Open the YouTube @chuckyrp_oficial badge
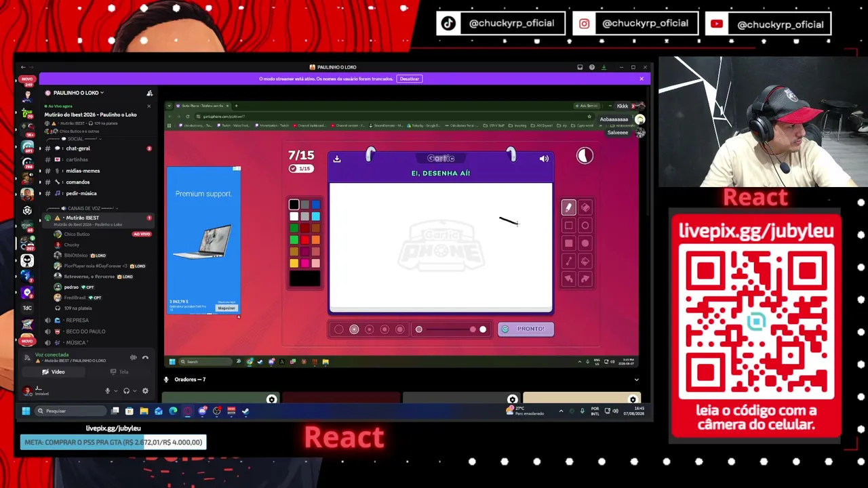Image resolution: width=868 pixels, height=488 pixels. tap(768, 24)
